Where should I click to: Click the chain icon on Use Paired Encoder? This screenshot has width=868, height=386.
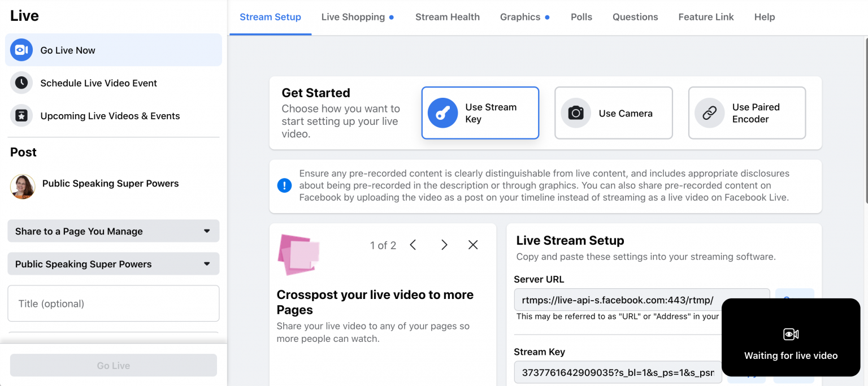click(709, 112)
